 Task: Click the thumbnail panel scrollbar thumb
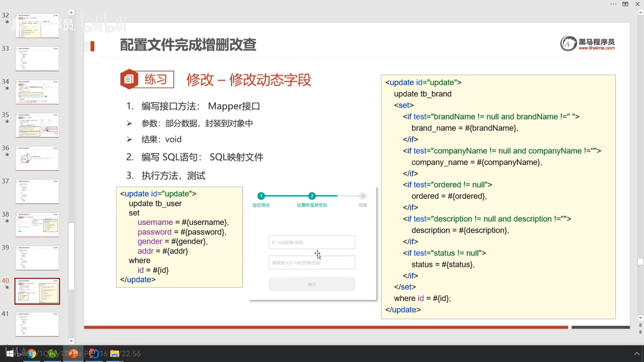71,256
